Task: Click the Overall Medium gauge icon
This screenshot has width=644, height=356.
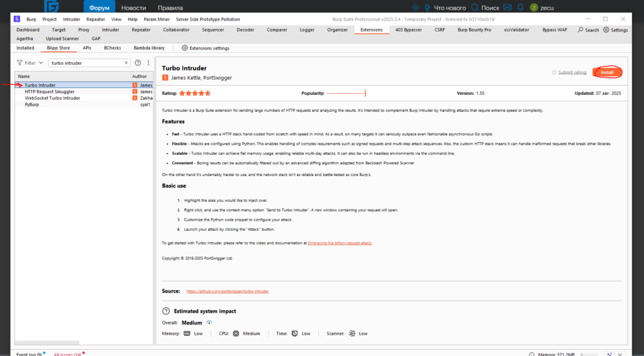Action: 209,323
